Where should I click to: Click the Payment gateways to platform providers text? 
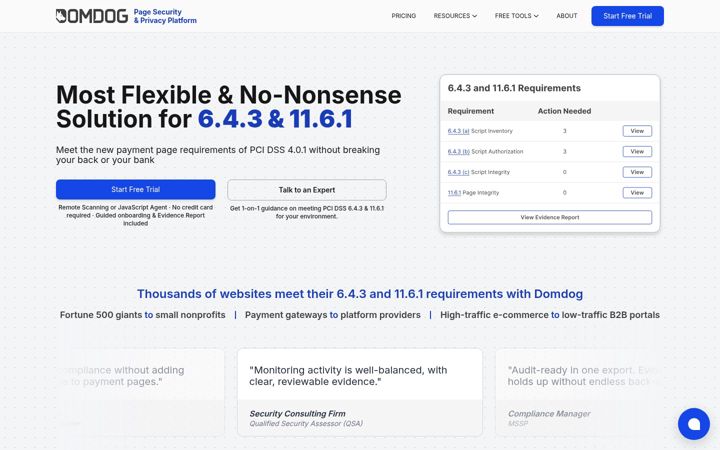[x=332, y=315]
